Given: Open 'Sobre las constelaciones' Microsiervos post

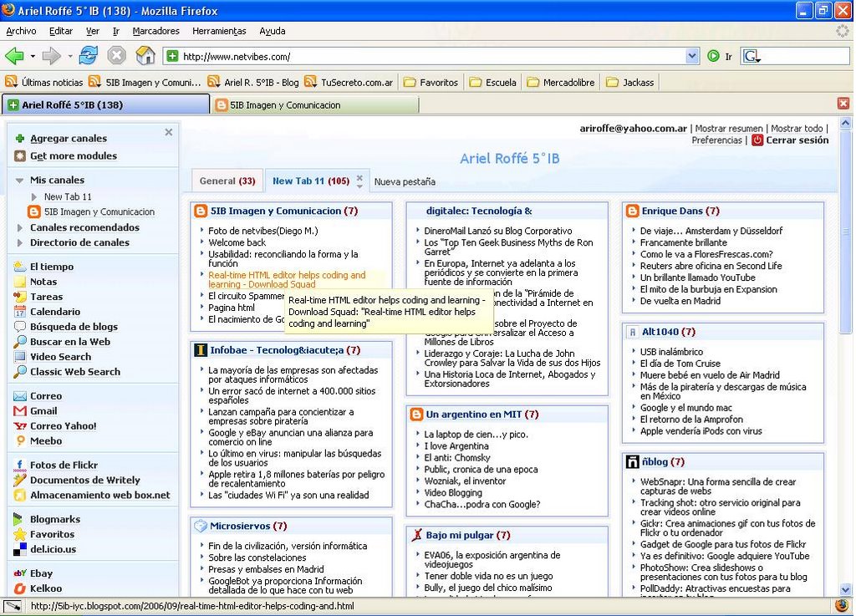Looking at the screenshot, I should (x=257, y=557).
